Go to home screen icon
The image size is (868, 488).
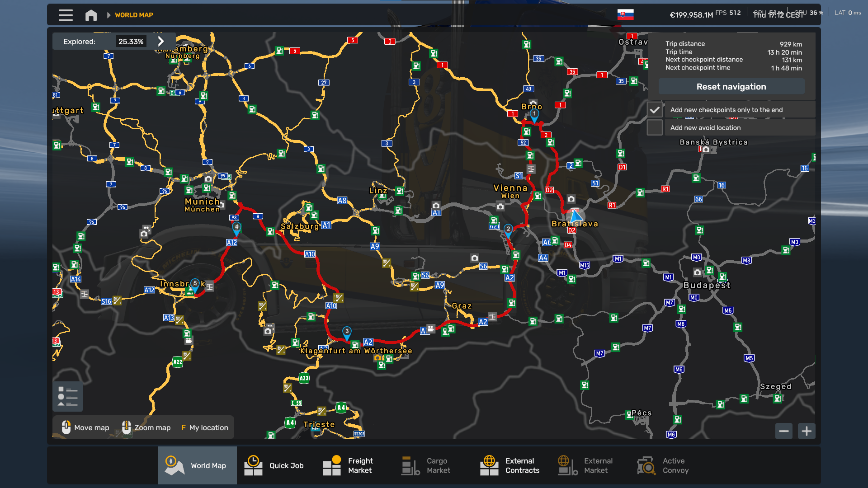91,15
